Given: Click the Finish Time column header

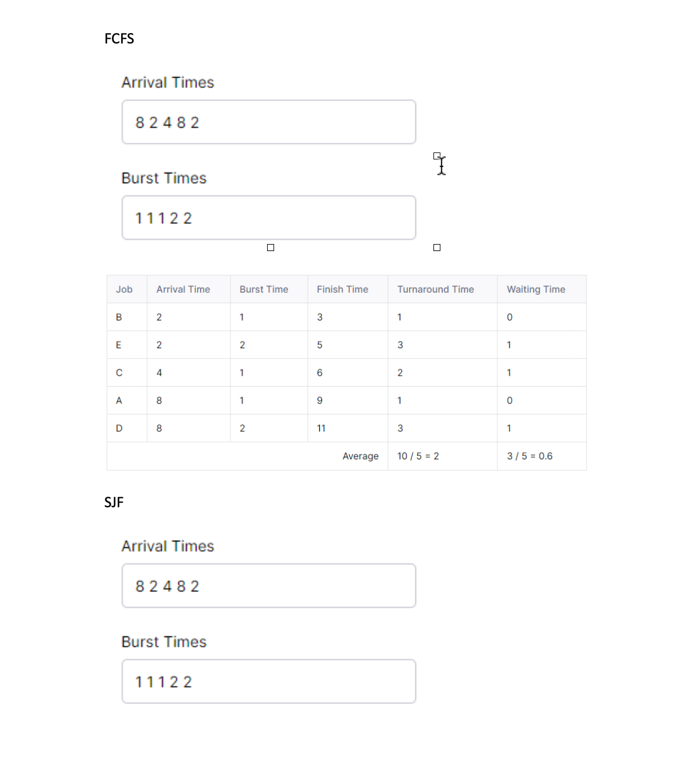Looking at the screenshot, I should (342, 289).
